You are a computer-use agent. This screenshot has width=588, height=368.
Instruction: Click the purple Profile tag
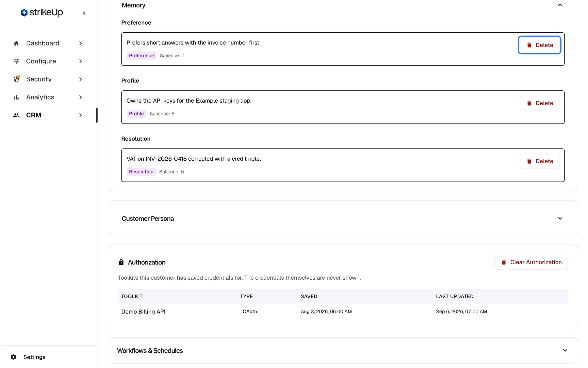tap(136, 114)
